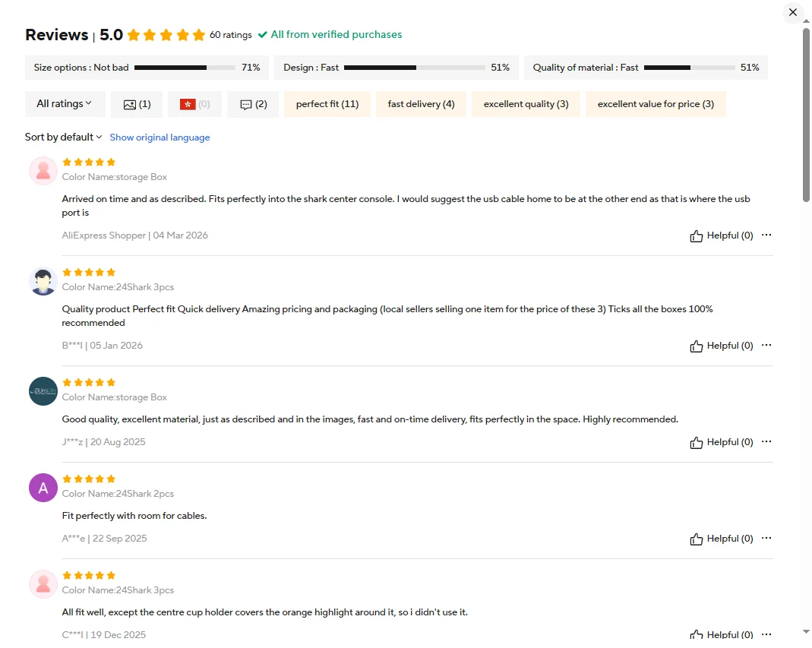Viewport: 812px width, 648px height.
Task: Filter reviews with photos (1)
Action: [x=137, y=104]
